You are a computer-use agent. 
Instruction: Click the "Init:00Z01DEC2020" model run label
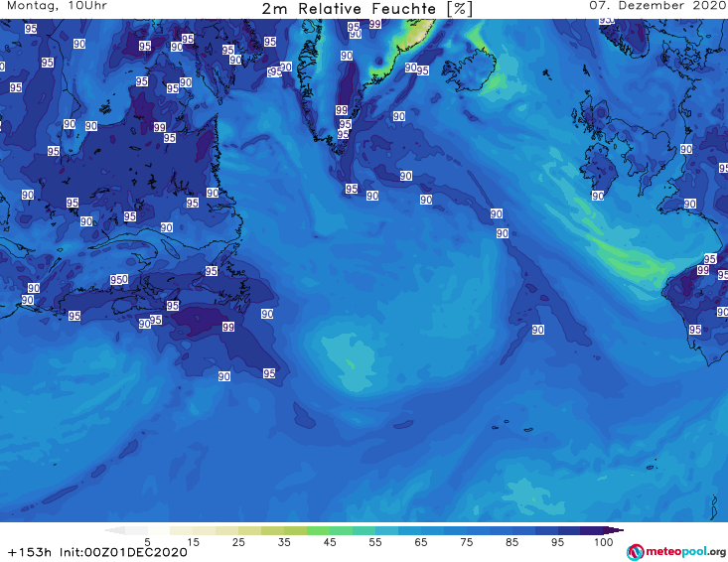click(x=123, y=552)
